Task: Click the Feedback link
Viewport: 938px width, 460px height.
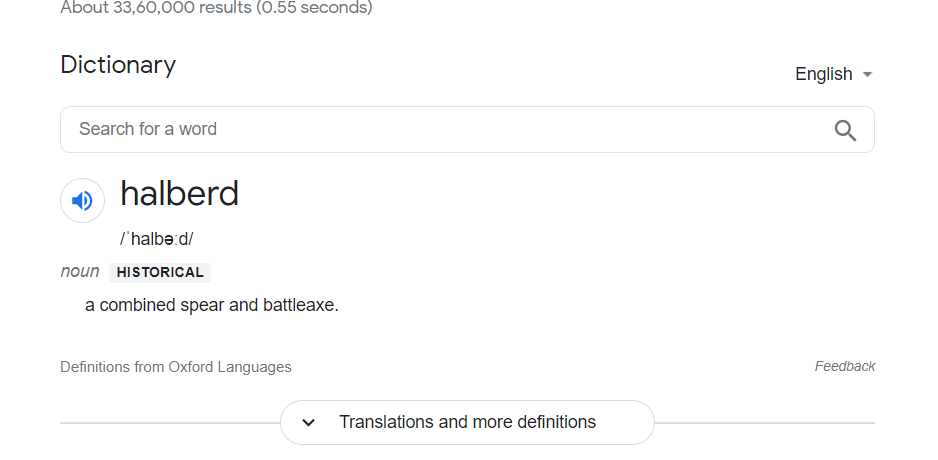Action: (845, 367)
